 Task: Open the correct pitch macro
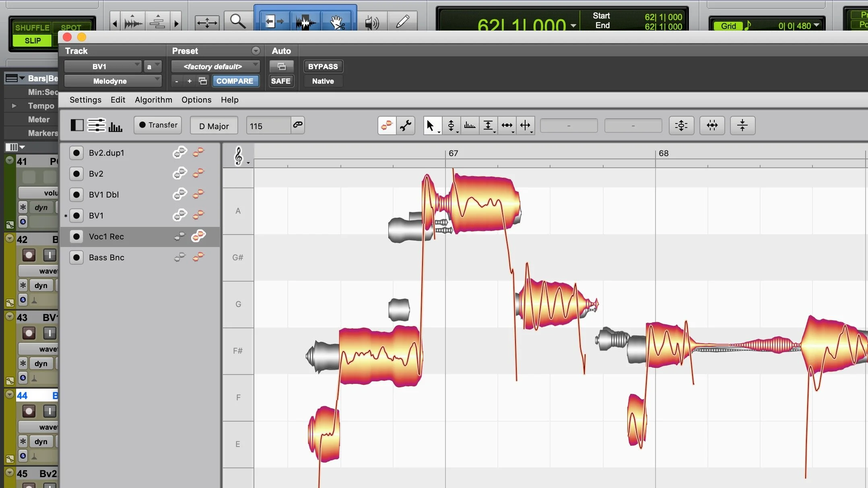click(681, 126)
